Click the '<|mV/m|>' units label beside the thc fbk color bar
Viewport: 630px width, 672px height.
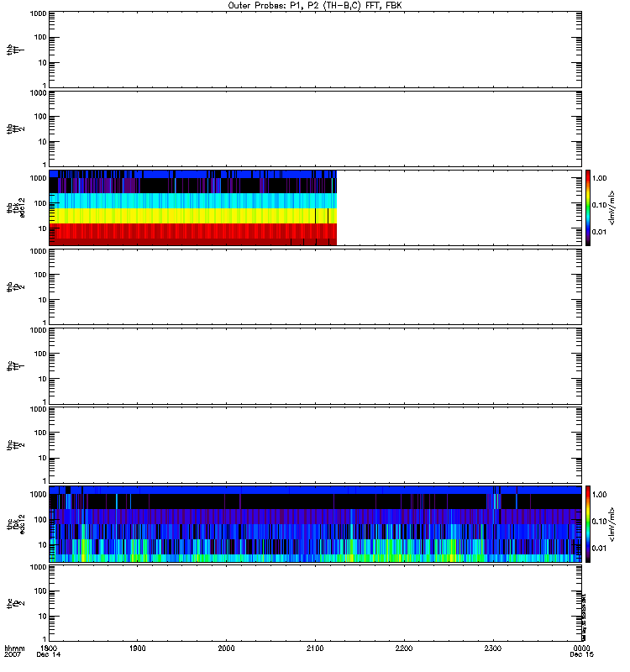612,524
